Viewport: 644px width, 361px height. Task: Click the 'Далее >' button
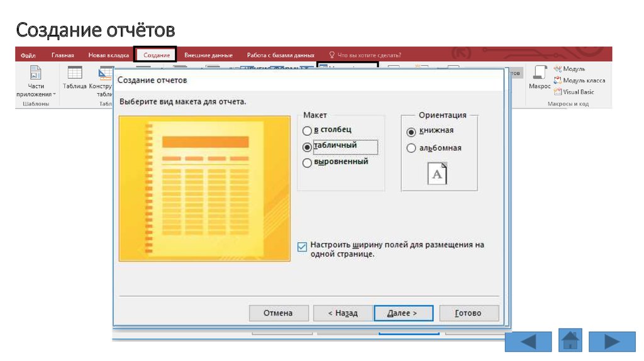pos(403,313)
